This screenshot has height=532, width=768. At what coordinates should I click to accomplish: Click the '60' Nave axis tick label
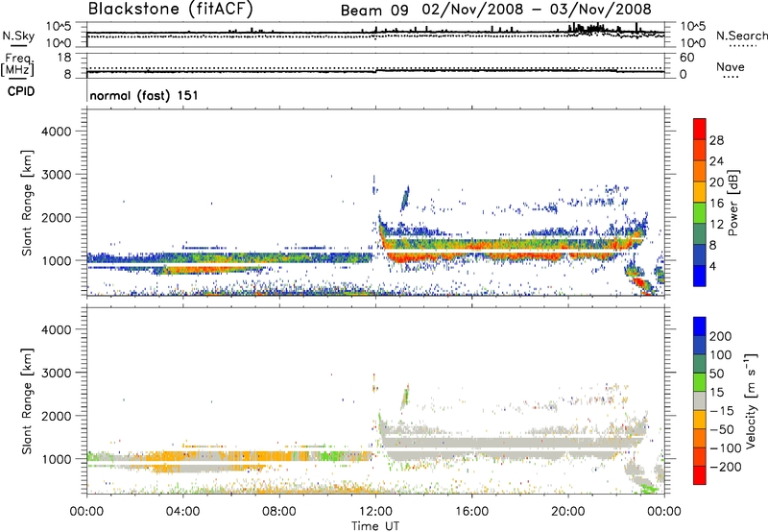(x=686, y=58)
